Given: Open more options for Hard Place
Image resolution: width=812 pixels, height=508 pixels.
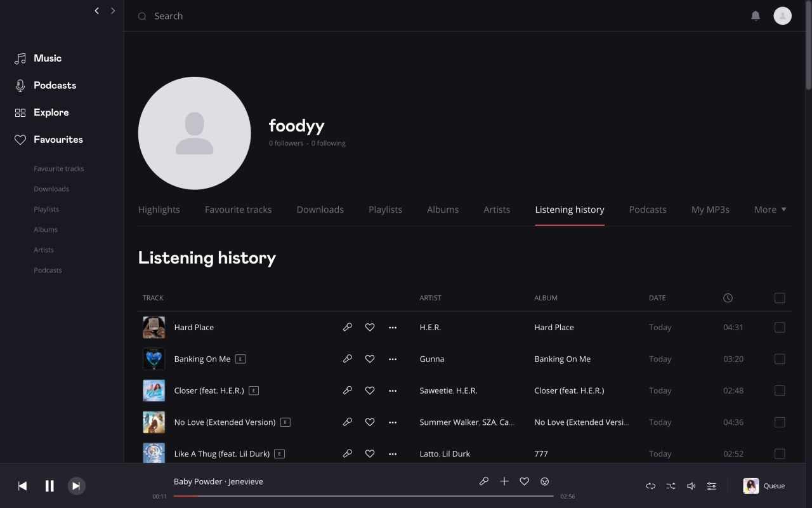Looking at the screenshot, I should pyautogui.click(x=393, y=327).
